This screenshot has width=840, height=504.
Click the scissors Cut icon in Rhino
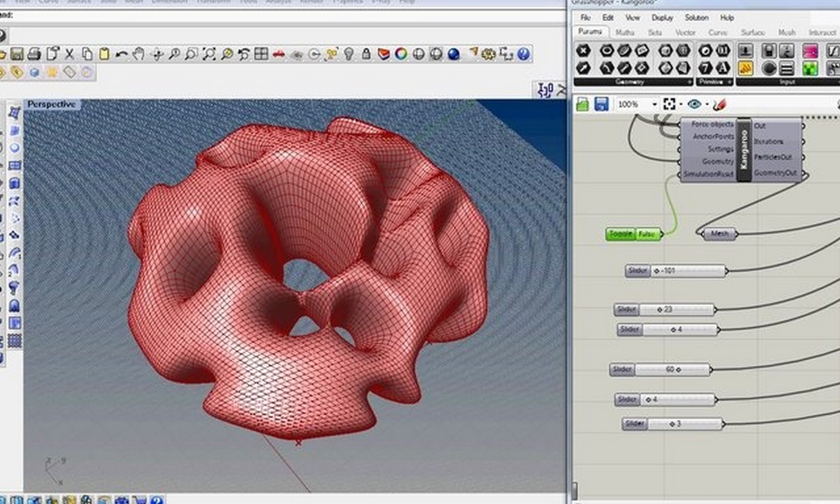pos(69,54)
